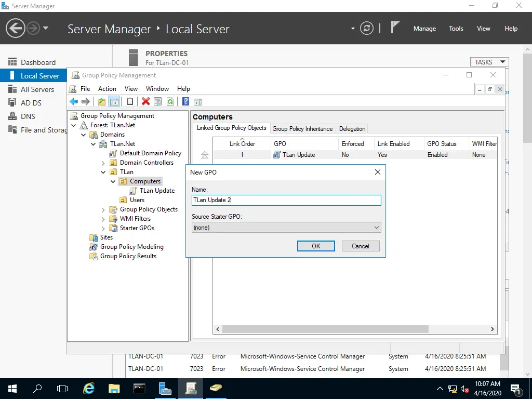
Task: Click the blue Help question mark icon
Action: coord(185,102)
